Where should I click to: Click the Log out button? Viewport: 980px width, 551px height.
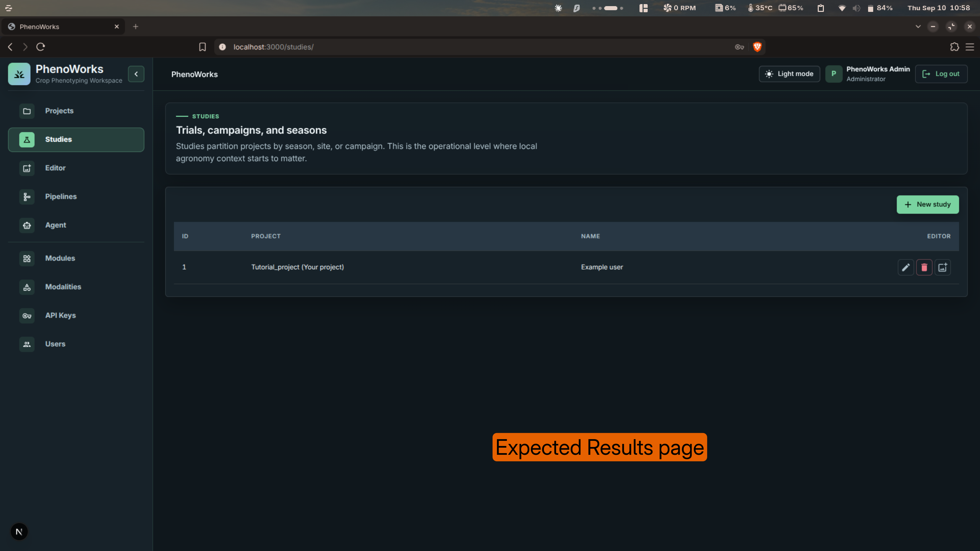(941, 74)
